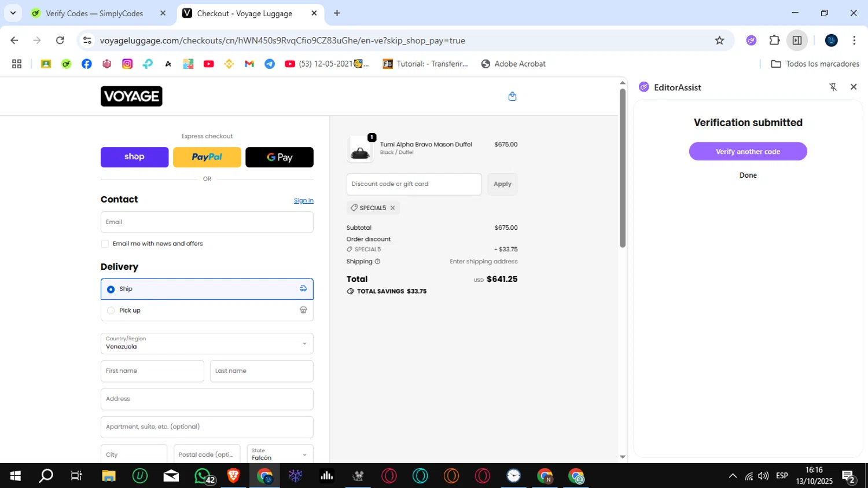Open the shopping bag cart icon

click(x=512, y=96)
